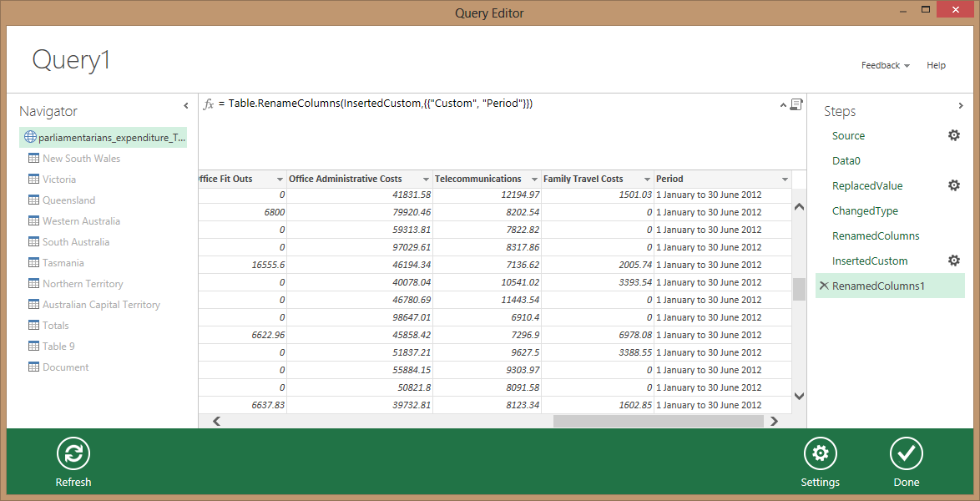Click the horizontal scrollbar thumb
The height and width of the screenshot is (501, 980).
pos(658,422)
